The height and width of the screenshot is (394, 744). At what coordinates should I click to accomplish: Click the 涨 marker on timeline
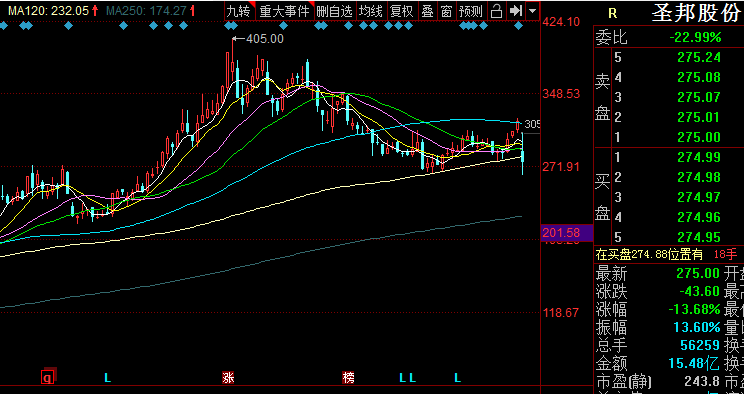[228, 378]
